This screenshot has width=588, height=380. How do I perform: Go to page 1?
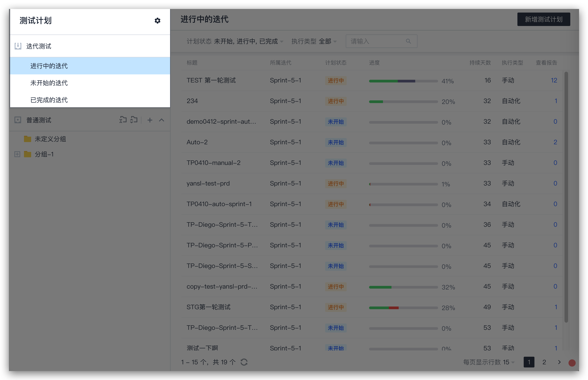tap(529, 362)
